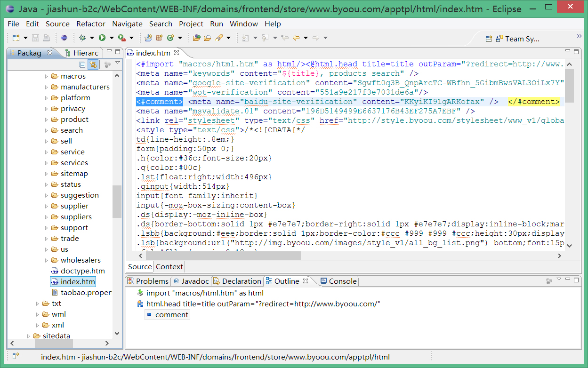
Task: Click the yellow Back navigation arrow
Action: pos(296,38)
